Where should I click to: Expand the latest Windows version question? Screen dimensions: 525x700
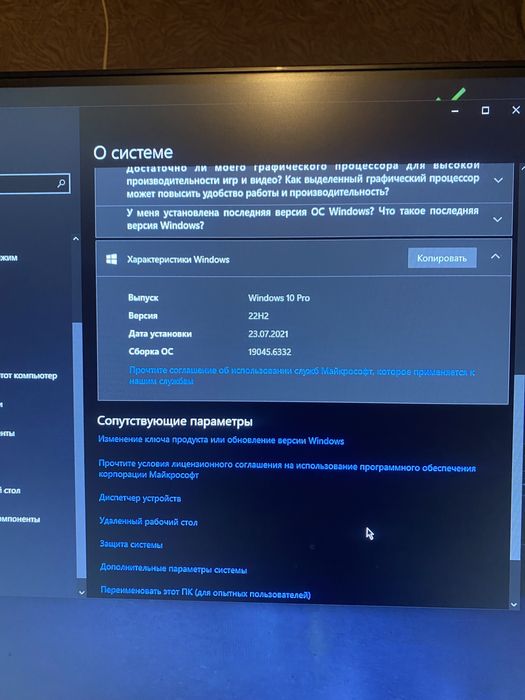pyautogui.click(x=497, y=220)
